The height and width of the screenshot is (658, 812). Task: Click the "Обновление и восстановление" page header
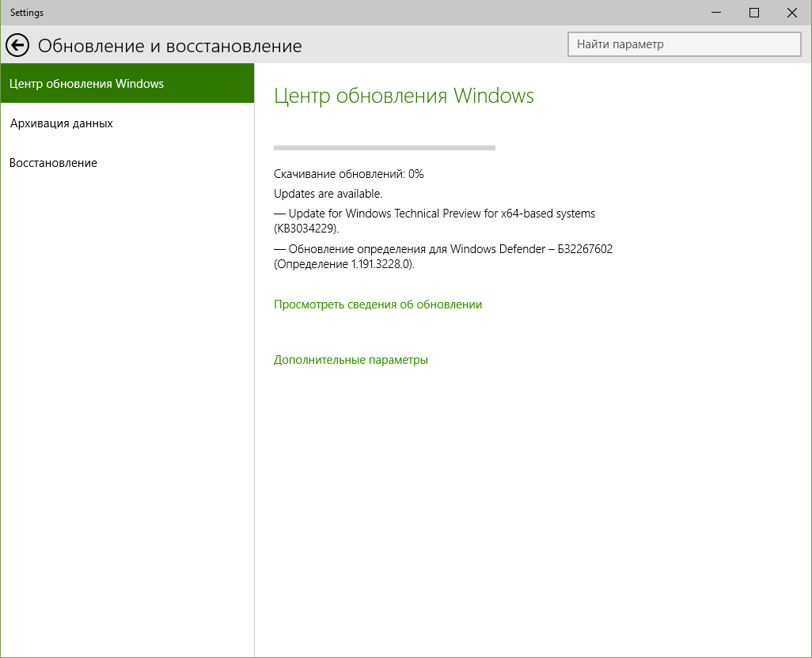(170, 46)
